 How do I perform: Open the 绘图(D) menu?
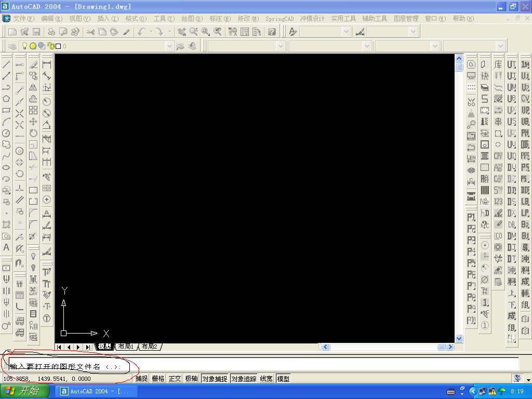192,19
